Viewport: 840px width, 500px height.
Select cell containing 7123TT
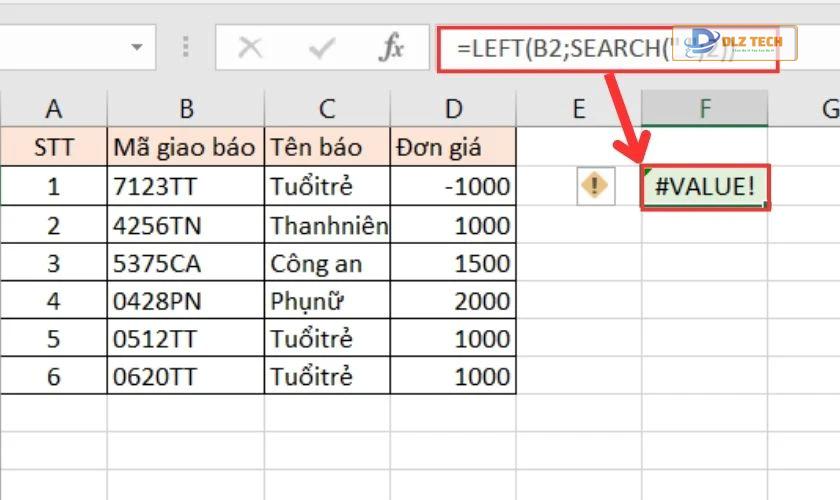[x=186, y=186]
